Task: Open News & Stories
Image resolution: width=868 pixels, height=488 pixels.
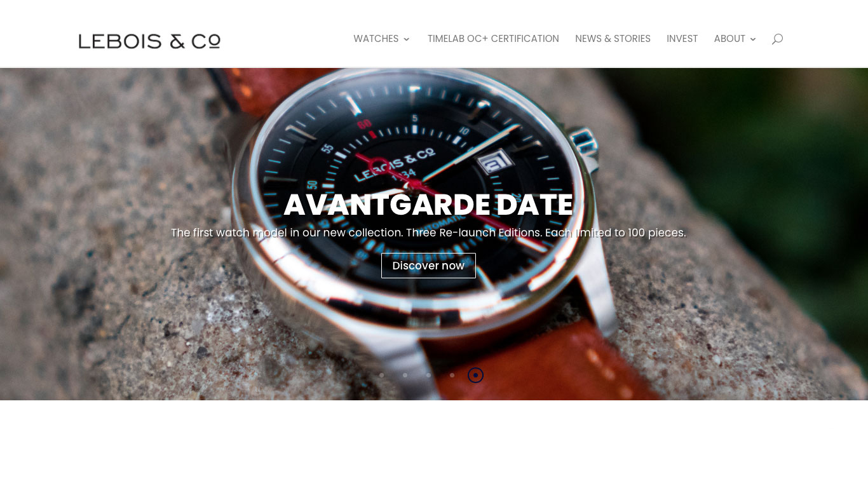Action: 613,39
